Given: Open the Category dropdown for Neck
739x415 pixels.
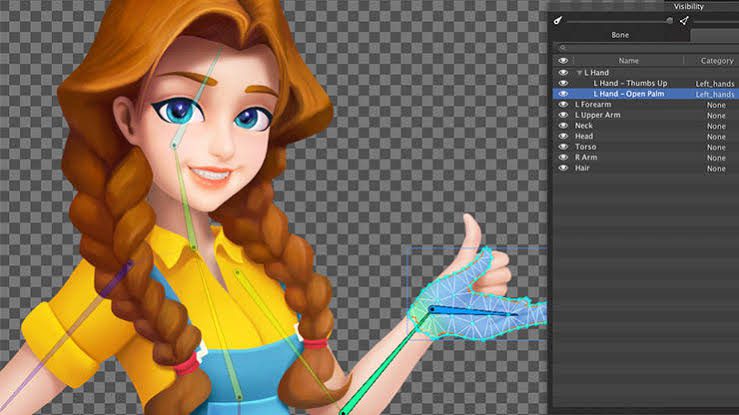Looking at the screenshot, I should pos(716,126).
